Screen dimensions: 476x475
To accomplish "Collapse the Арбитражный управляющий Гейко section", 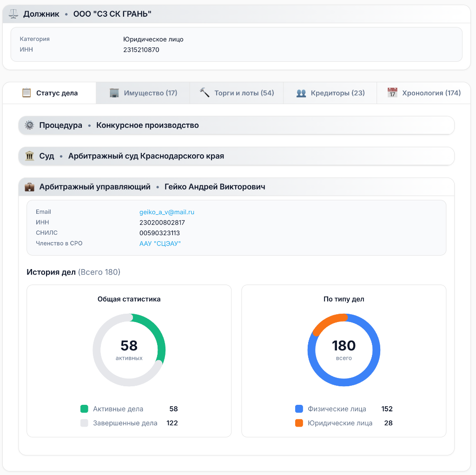I will [236, 187].
